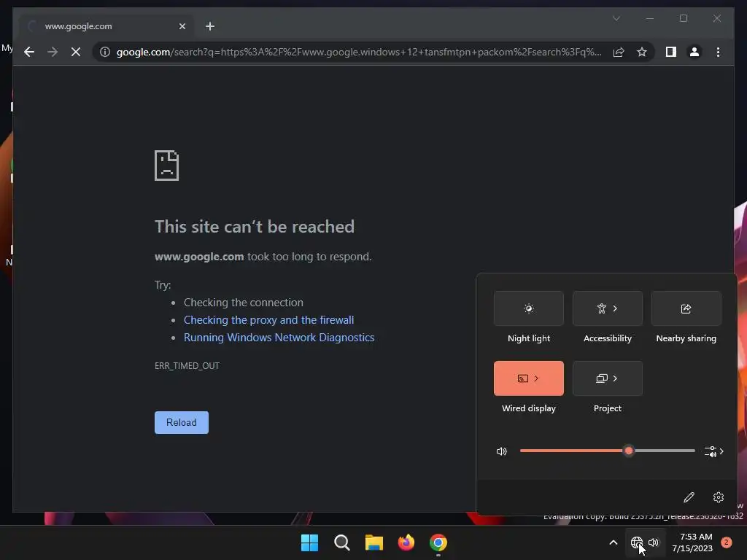Switch to Chrome in taskbar
Image resolution: width=747 pixels, height=560 pixels.
click(x=438, y=542)
